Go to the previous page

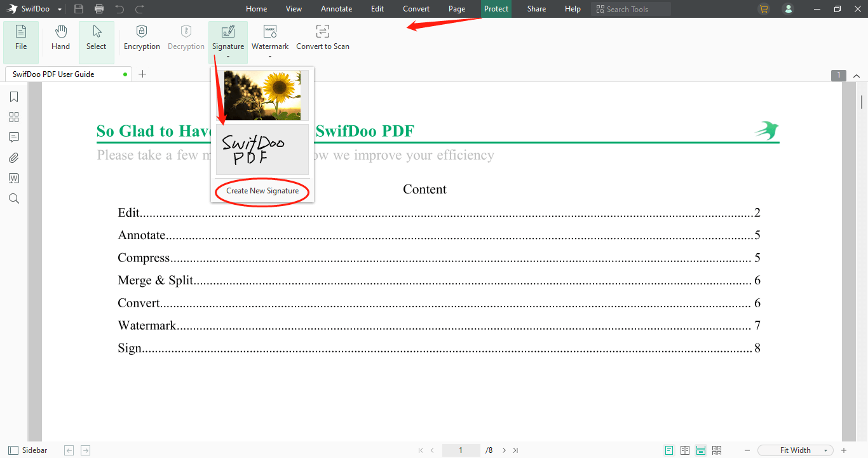432,450
